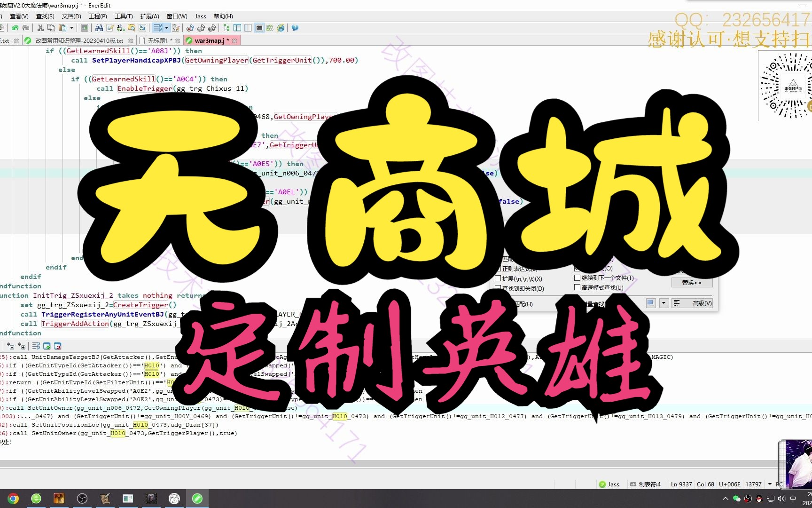Toggle output panel word wrap icon

(36, 346)
